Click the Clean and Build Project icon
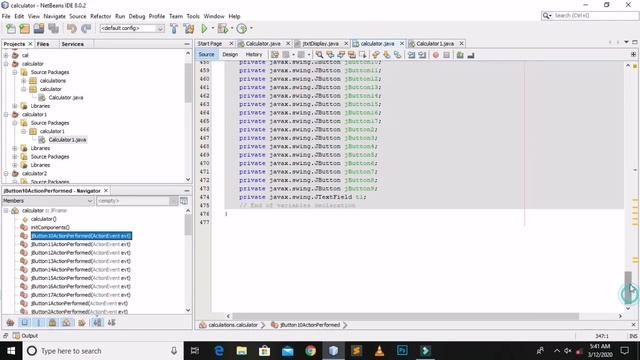Image resolution: width=640 pixels, height=360 pixels. (189, 29)
